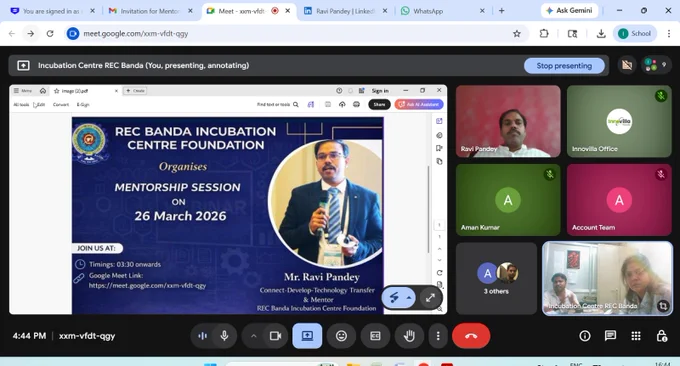680x366 pixels.
Task: Switch to 'You are signed in as' tab
Action: [x=52, y=11]
